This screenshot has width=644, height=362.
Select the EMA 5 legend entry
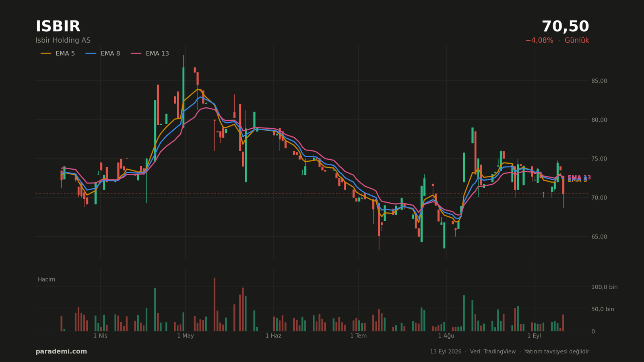coord(58,53)
